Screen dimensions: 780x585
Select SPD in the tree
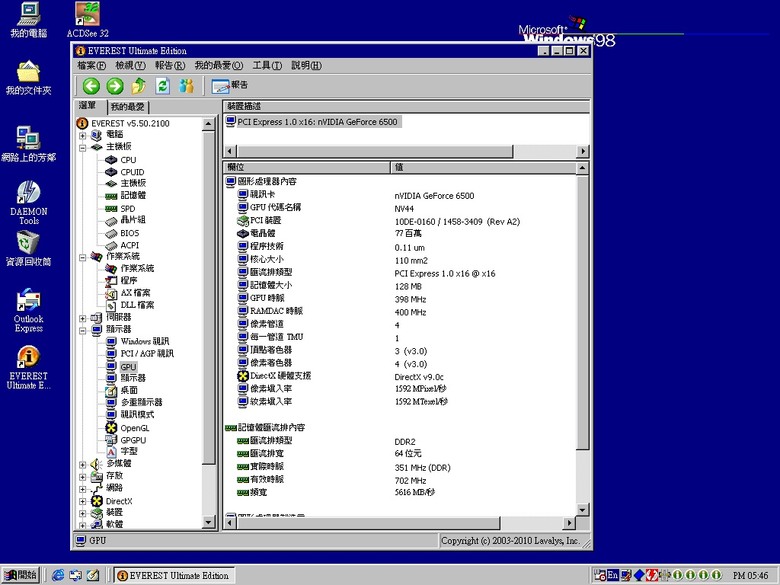point(127,208)
